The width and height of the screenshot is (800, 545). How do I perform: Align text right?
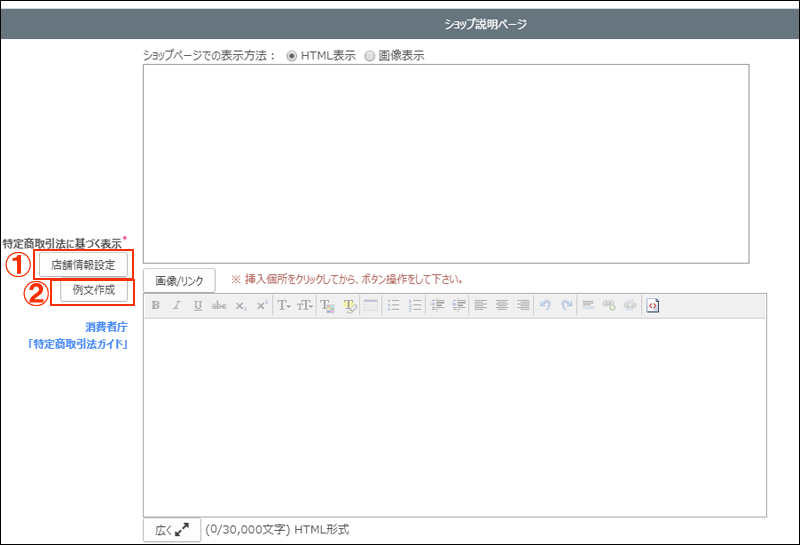click(523, 305)
